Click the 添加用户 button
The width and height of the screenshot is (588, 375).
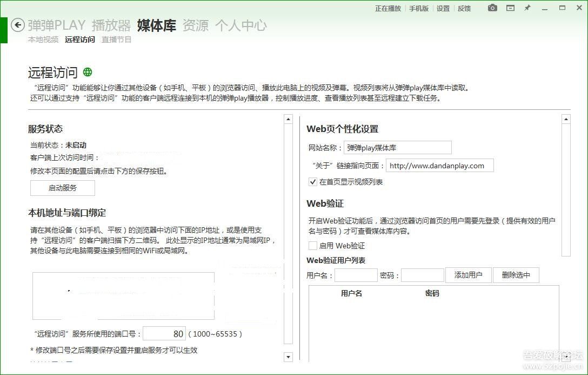click(x=468, y=275)
